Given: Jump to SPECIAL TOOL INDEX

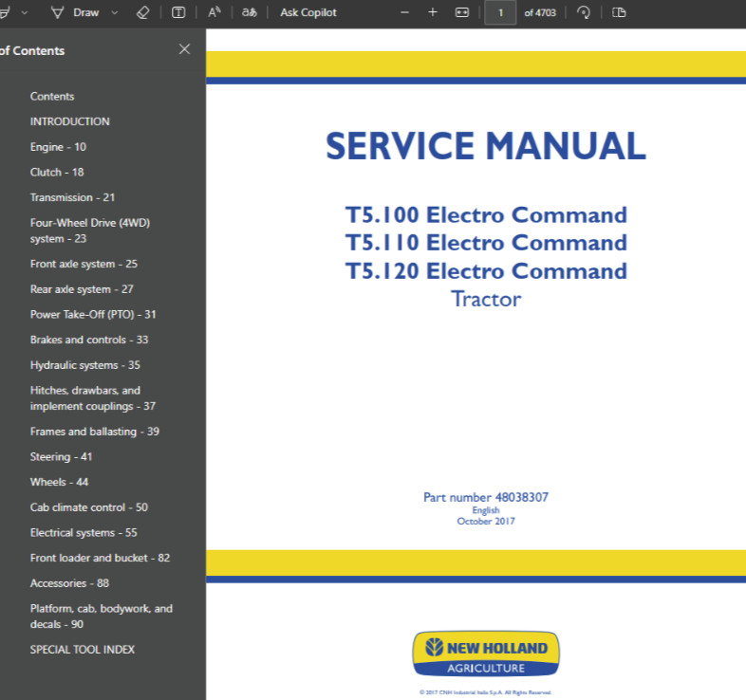Looking at the screenshot, I should tap(83, 650).
